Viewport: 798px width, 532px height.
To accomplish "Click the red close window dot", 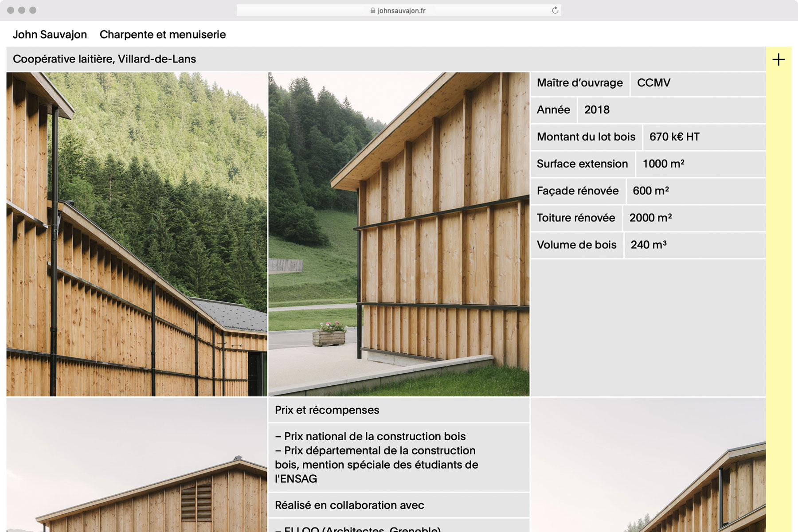I will (11, 10).
